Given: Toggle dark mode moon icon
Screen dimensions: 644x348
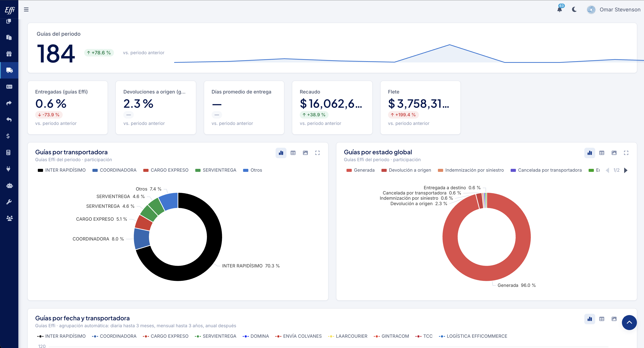Looking at the screenshot, I should pos(574,10).
